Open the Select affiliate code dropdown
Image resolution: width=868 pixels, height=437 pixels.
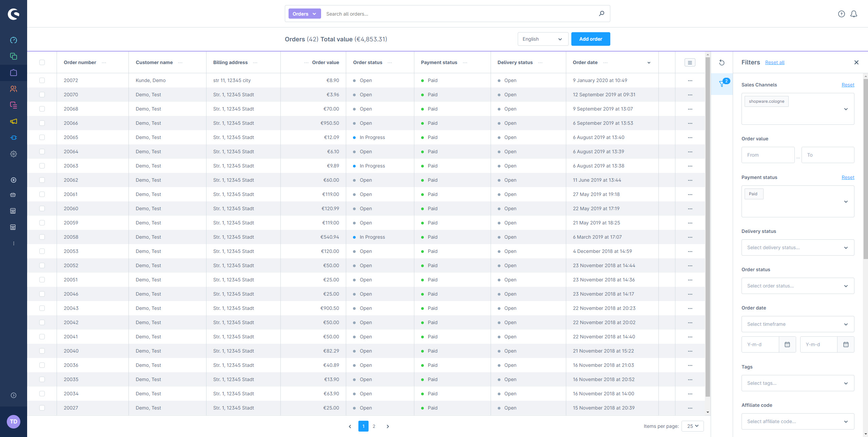tap(797, 421)
